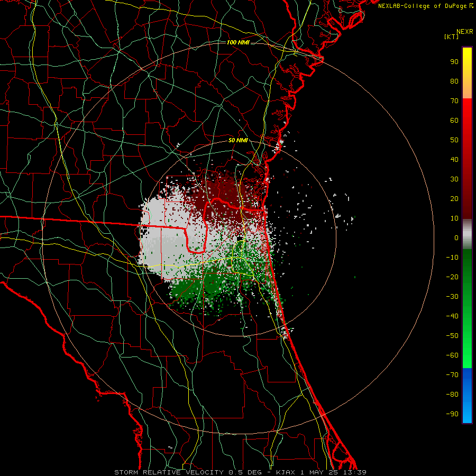Click the 50 NMI range ring label
The height and width of the screenshot is (476, 476).
tap(237, 140)
